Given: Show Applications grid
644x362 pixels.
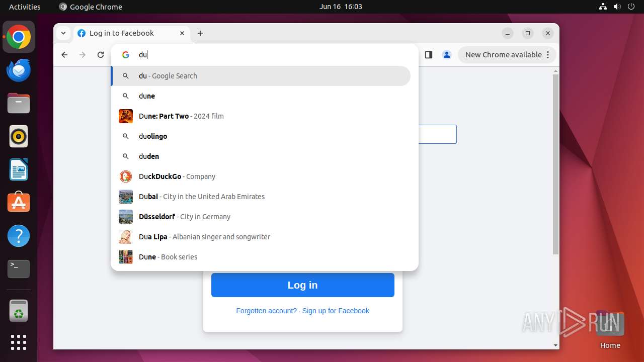Looking at the screenshot, I should click(x=19, y=342).
